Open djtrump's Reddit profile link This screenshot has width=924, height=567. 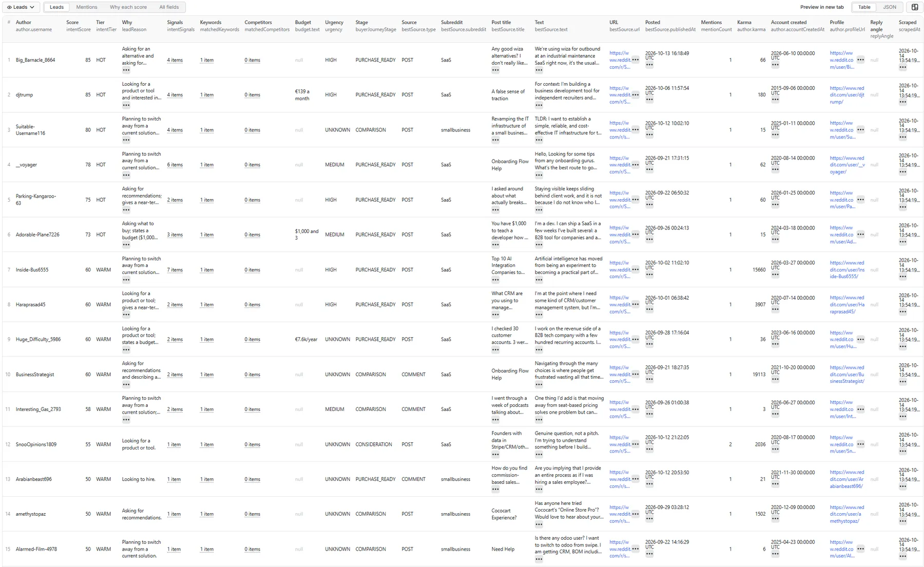tap(847, 95)
